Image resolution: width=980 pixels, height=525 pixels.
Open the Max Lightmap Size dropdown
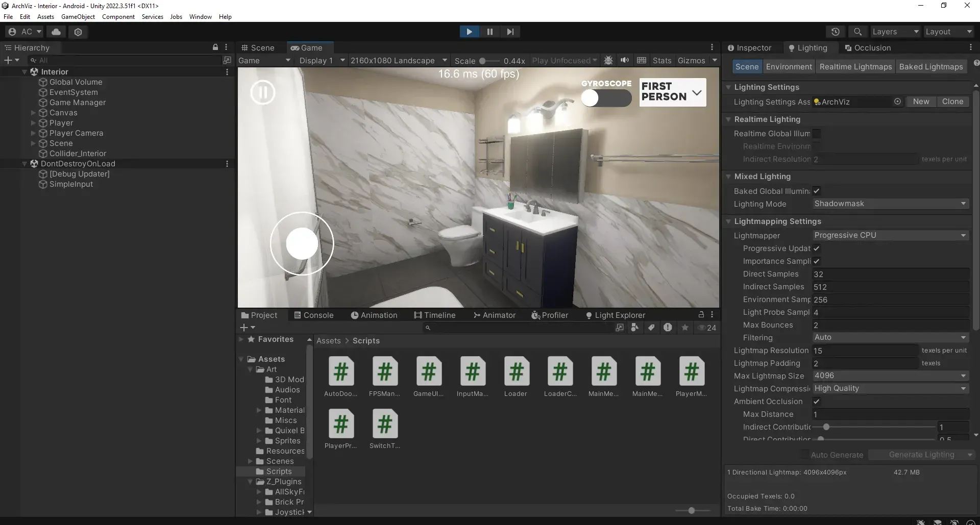point(891,376)
